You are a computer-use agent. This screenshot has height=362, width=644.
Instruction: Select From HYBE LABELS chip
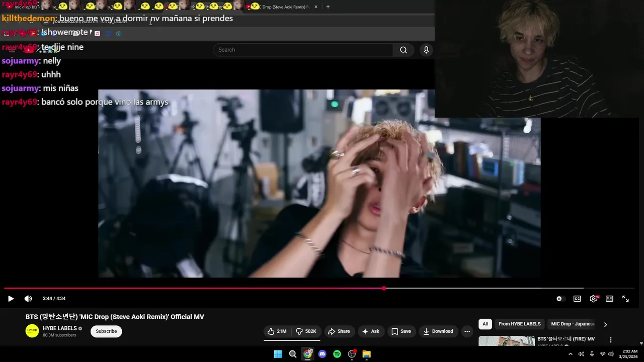click(x=520, y=324)
